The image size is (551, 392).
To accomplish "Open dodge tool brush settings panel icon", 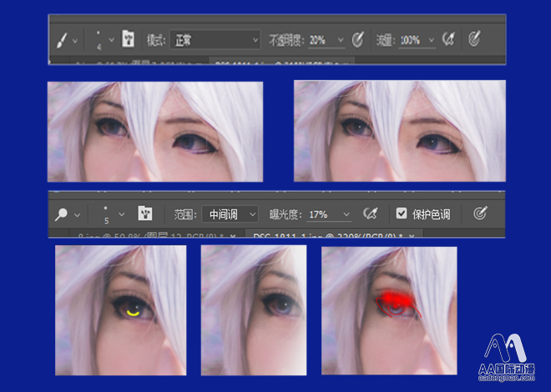I will [144, 214].
